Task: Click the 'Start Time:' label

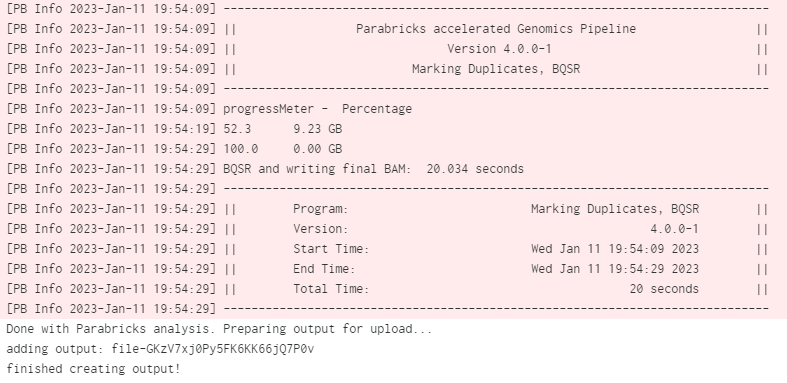Action: pos(331,249)
